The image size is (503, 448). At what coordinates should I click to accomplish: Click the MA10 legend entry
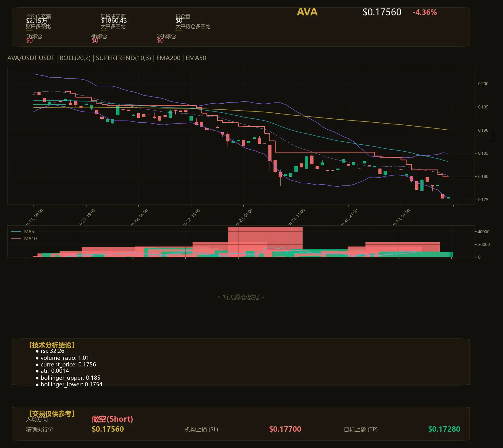[24, 239]
